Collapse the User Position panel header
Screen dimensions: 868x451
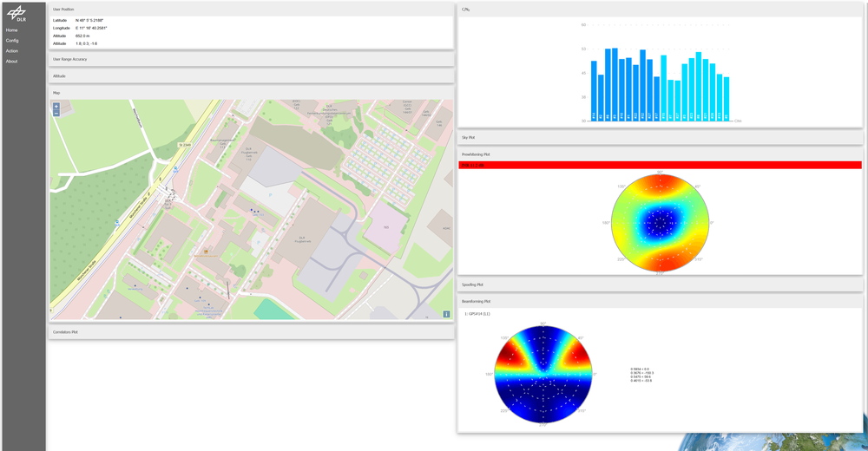click(251, 10)
